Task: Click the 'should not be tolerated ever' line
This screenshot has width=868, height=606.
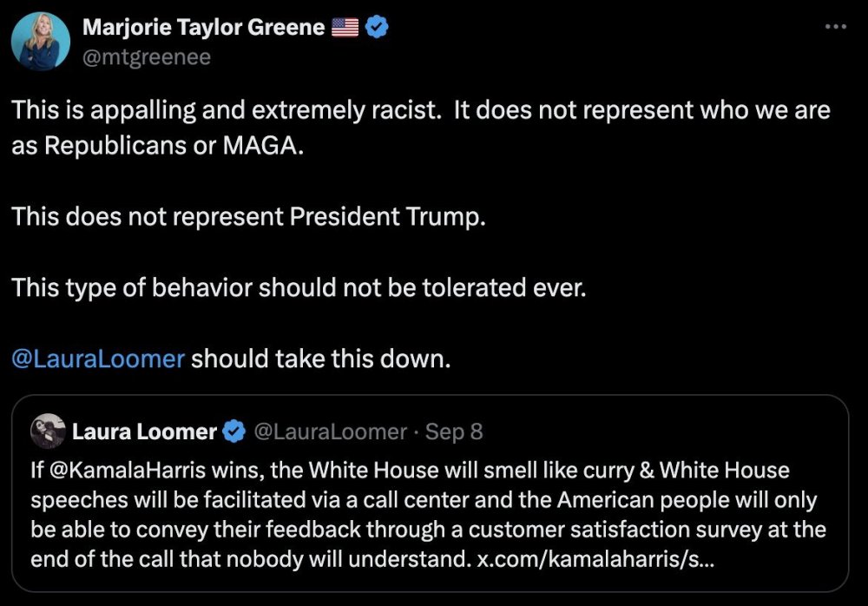Action: (299, 287)
